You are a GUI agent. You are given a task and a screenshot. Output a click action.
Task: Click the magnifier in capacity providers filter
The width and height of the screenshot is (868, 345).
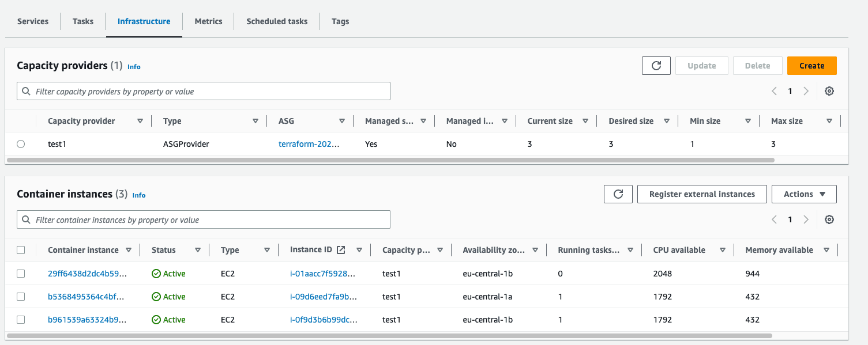(26, 90)
